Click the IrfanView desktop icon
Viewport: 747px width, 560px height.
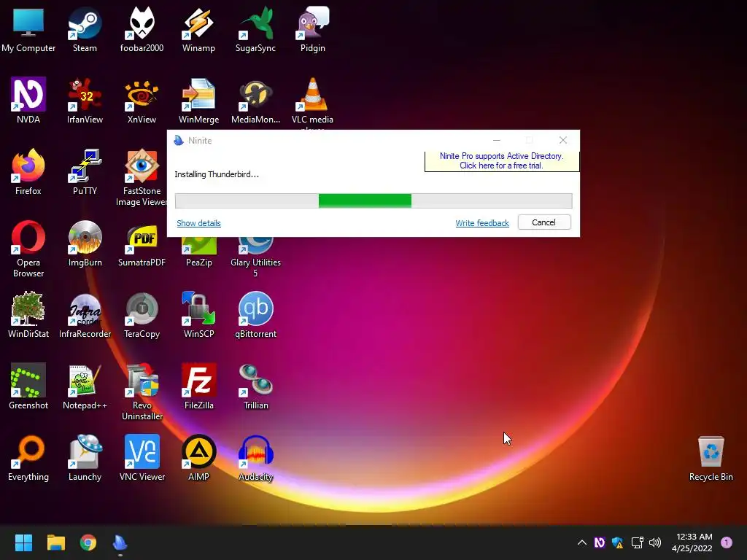pos(85,101)
